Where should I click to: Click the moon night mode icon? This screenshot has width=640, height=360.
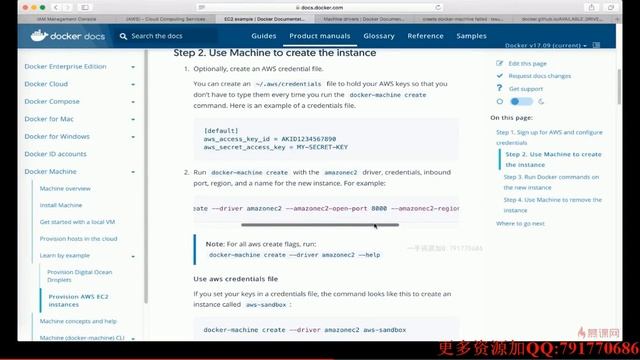[x=541, y=101]
